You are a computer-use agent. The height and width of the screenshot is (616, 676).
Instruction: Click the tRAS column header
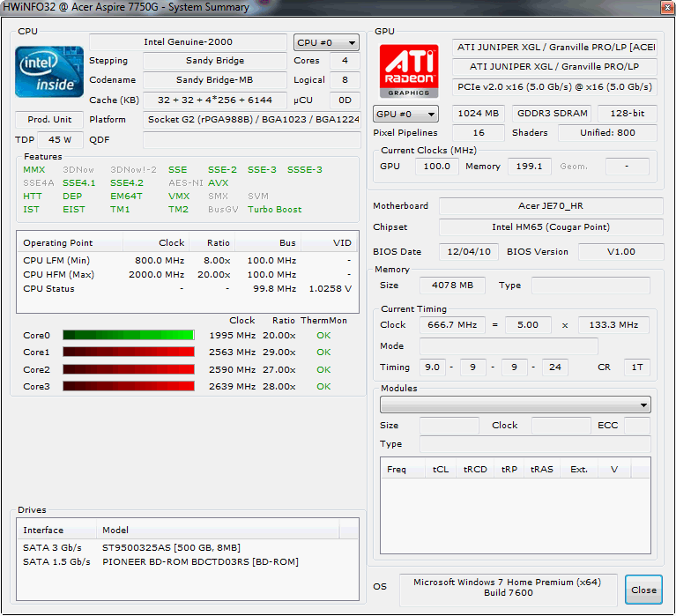(542, 469)
